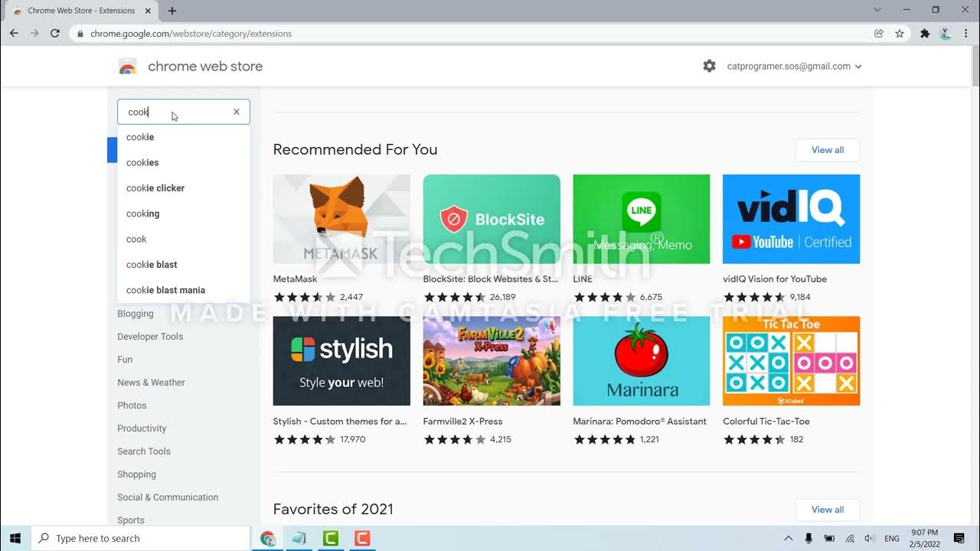Click View all for Favorites of 2021
This screenshot has height=551, width=980.
(828, 510)
